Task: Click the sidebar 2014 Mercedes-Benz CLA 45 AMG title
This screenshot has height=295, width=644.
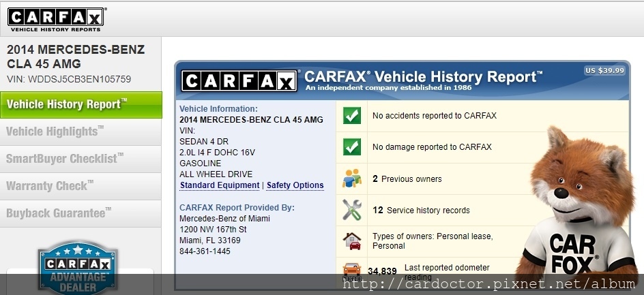Action: [76, 57]
